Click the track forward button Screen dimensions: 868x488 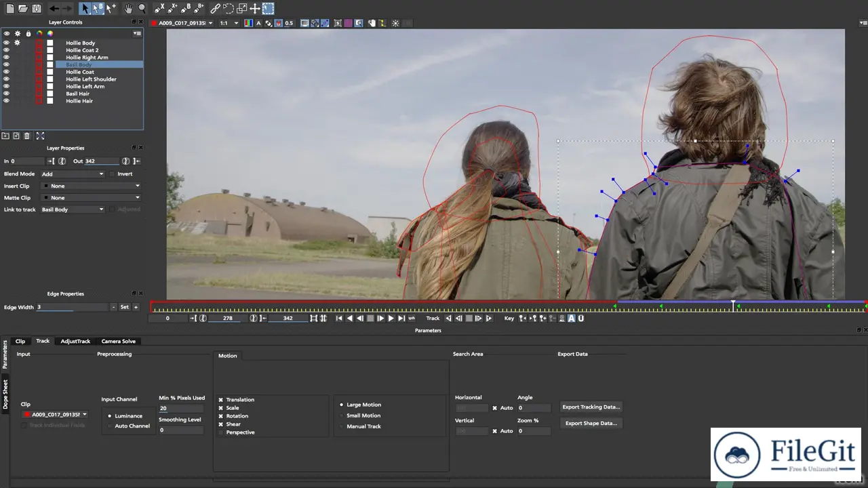[x=489, y=318]
